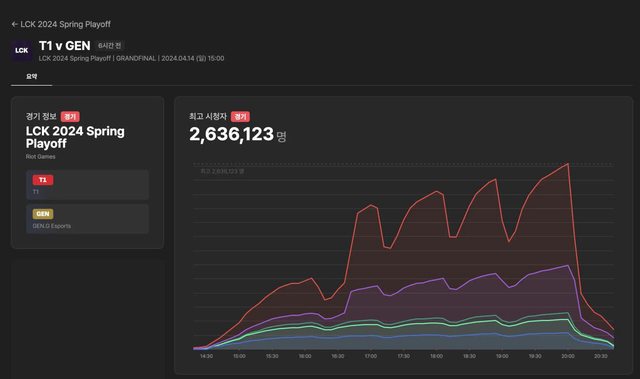640x379 pixels.
Task: Click the 최고 2,636,123 명 chart annotation
Action: (x=222, y=171)
